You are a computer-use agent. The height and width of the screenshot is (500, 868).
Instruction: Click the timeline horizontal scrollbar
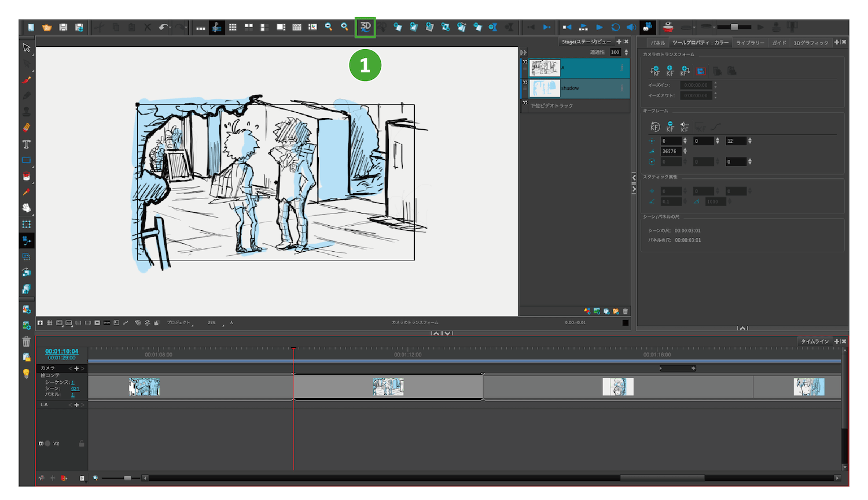662,478
